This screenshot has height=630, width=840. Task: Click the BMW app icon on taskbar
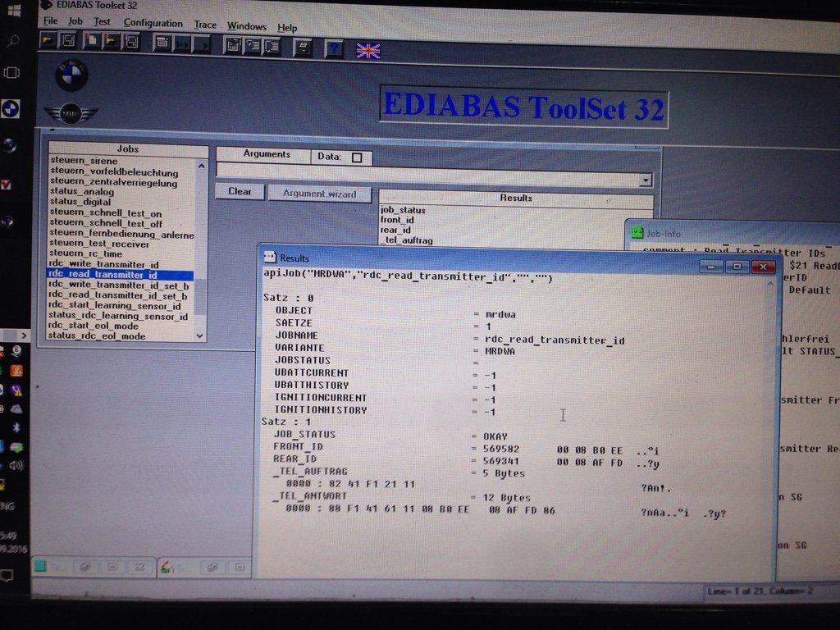(10, 109)
